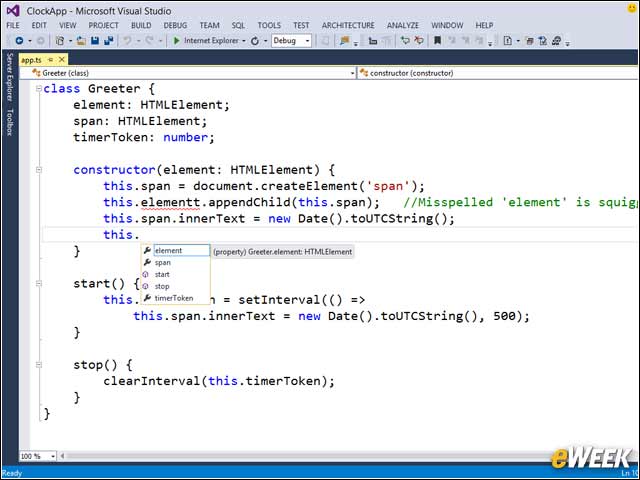This screenshot has width=640, height=480.
Task: Open the BUILD menu
Action: [x=141, y=25]
